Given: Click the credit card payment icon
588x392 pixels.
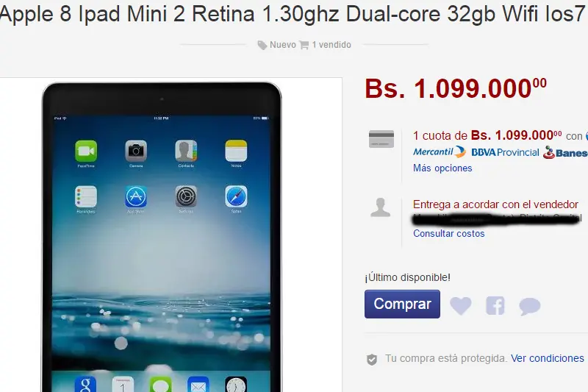Looking at the screenshot, I should pyautogui.click(x=381, y=139).
